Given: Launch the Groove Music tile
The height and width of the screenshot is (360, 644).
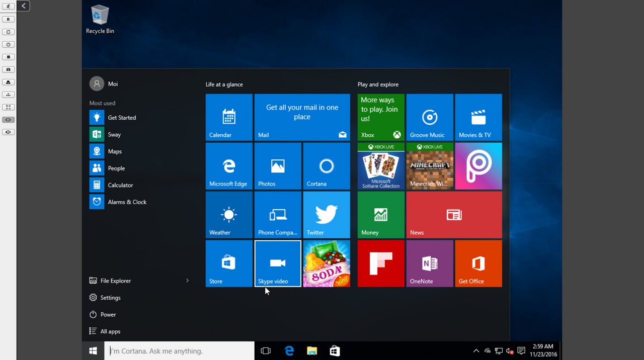Looking at the screenshot, I should tap(430, 117).
